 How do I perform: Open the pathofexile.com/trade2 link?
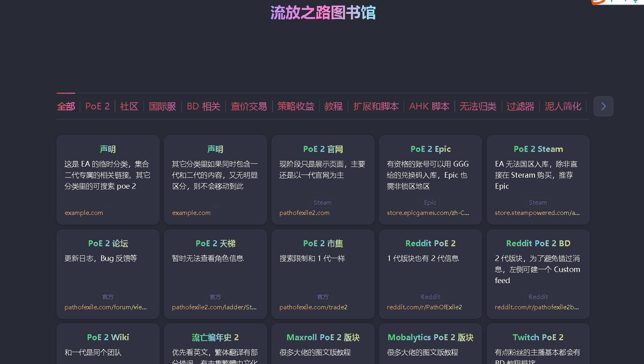coord(313,307)
